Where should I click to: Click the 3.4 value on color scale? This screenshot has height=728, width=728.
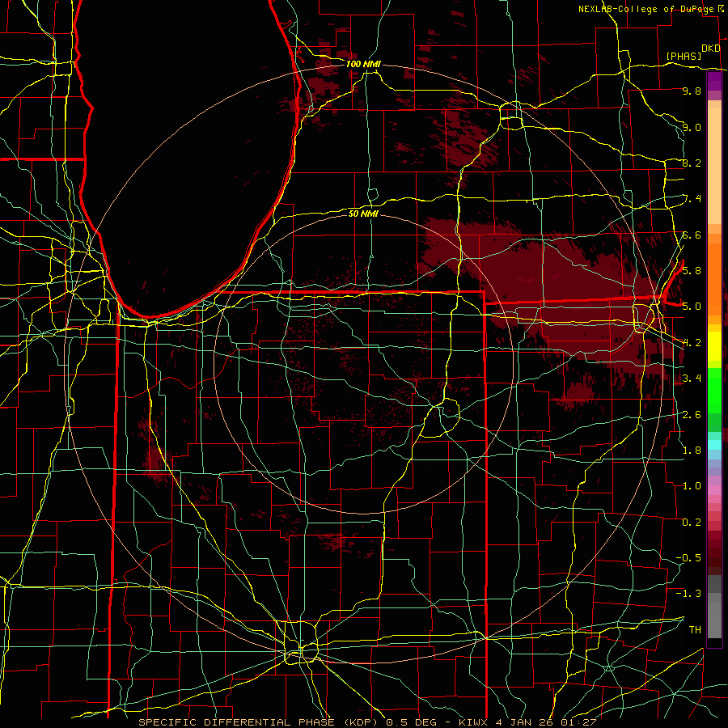click(692, 378)
